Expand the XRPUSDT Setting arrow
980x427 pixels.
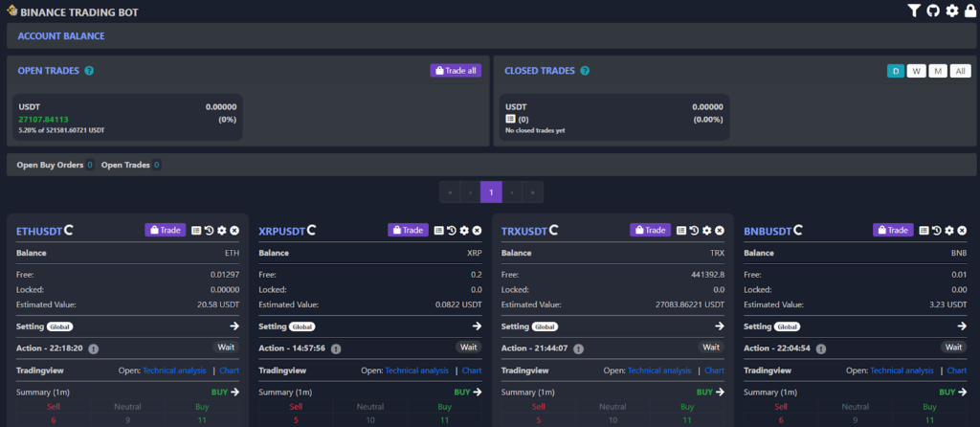[477, 326]
